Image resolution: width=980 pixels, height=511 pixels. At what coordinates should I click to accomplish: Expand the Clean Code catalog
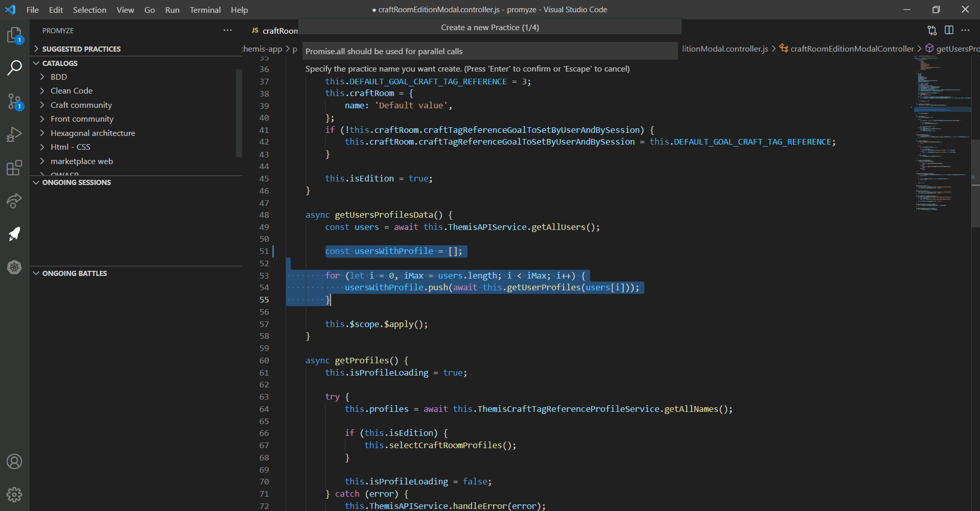point(72,90)
